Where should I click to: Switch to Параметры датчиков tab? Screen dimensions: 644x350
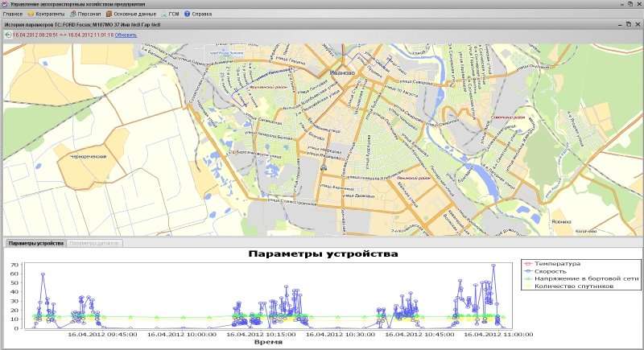tap(95, 242)
